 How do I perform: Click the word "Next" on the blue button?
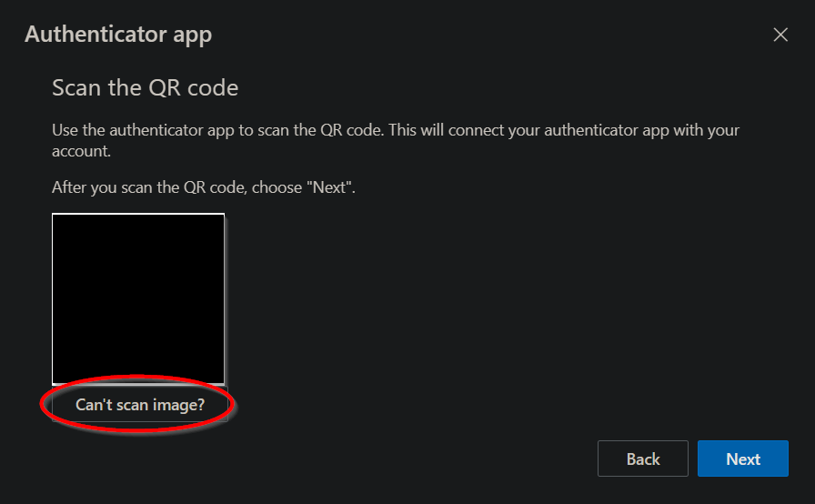tap(742, 459)
